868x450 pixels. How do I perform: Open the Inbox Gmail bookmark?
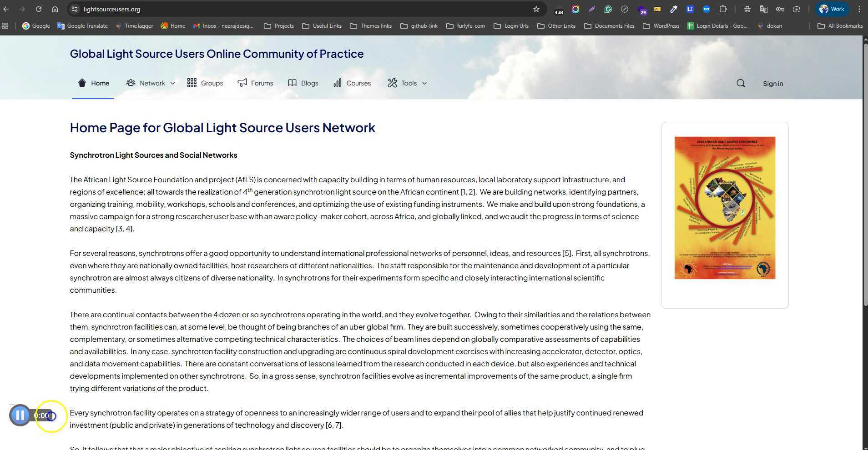pos(223,26)
